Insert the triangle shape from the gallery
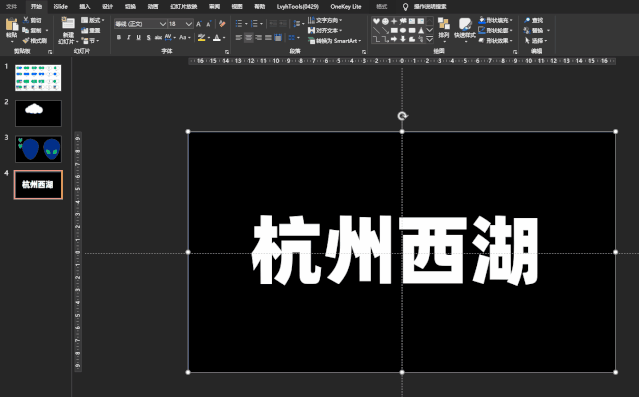 click(x=421, y=30)
